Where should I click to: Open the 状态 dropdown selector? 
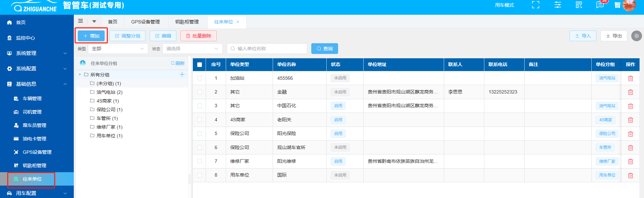[192, 49]
